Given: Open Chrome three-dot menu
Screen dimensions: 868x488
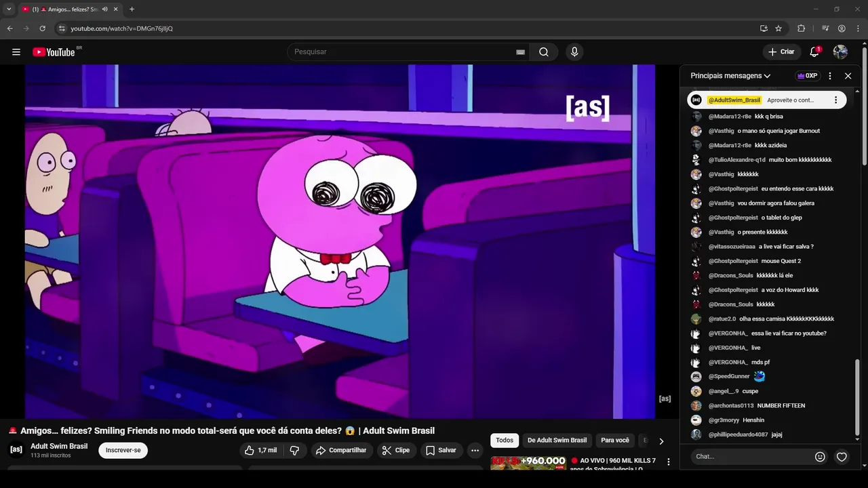Looking at the screenshot, I should (858, 28).
